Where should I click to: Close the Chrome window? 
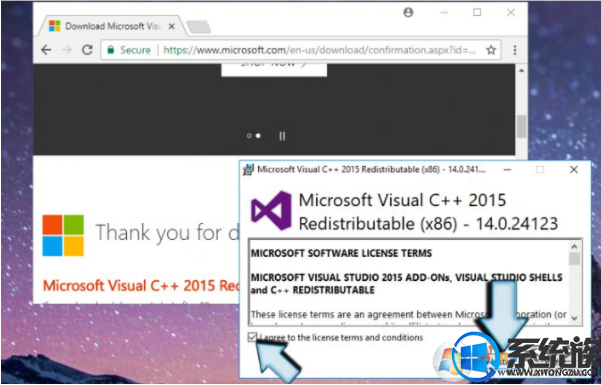pyautogui.click(x=511, y=13)
